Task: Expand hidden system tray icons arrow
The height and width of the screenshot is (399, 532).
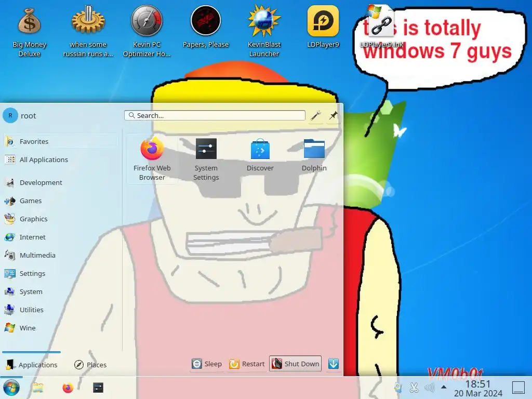Action: [444, 387]
